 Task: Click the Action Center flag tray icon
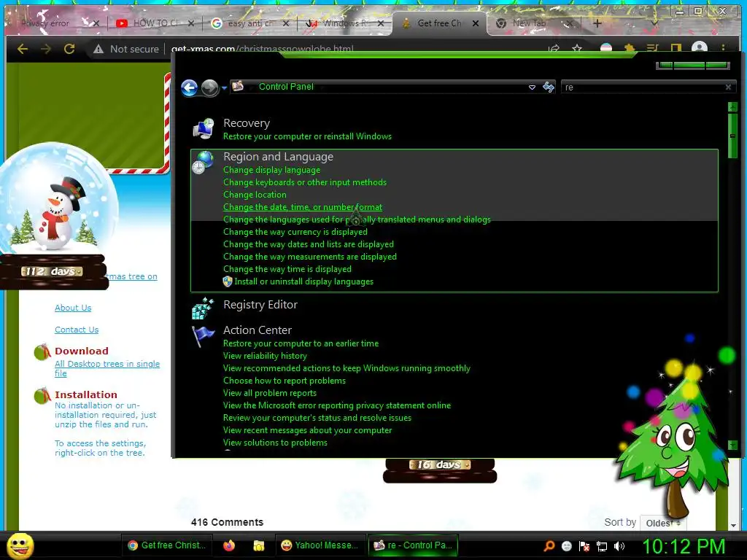point(584,546)
